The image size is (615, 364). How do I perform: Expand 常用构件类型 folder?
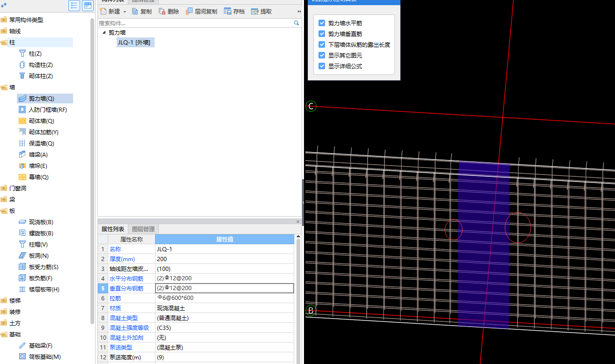tap(4, 20)
